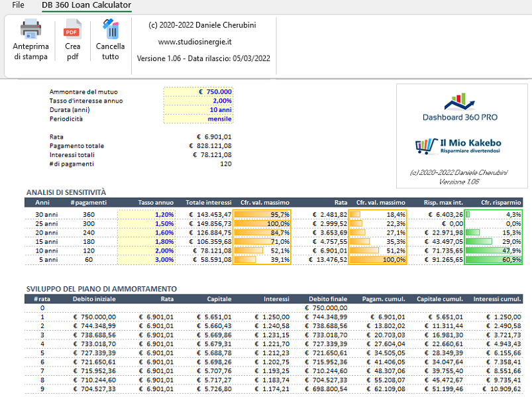
Task: Click the Dashboard 360 PRO logo
Action: pyautogui.click(x=460, y=107)
